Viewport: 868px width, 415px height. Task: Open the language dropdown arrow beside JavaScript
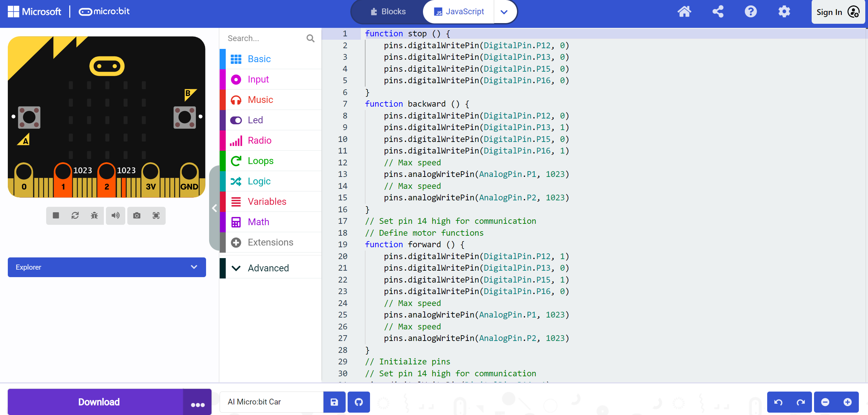pyautogui.click(x=504, y=12)
